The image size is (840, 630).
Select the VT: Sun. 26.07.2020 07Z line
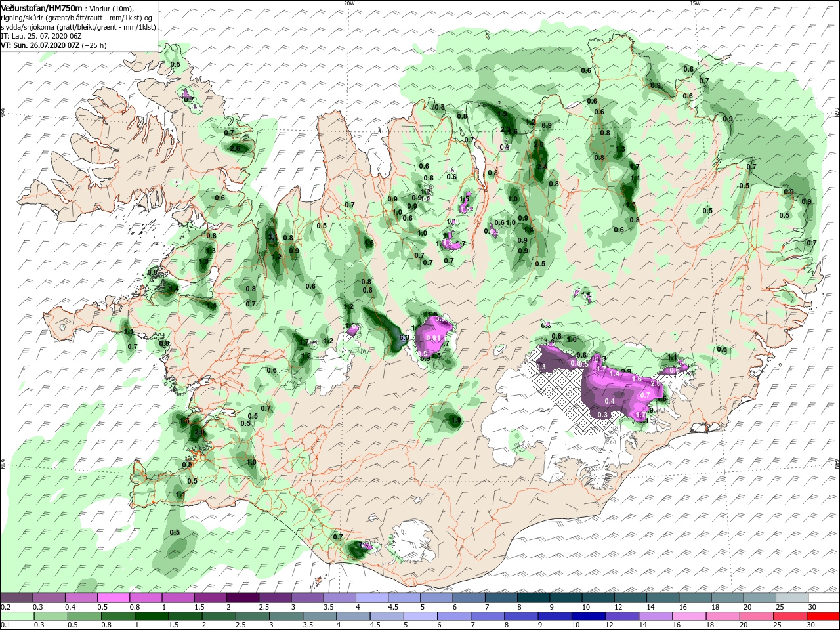(x=53, y=45)
